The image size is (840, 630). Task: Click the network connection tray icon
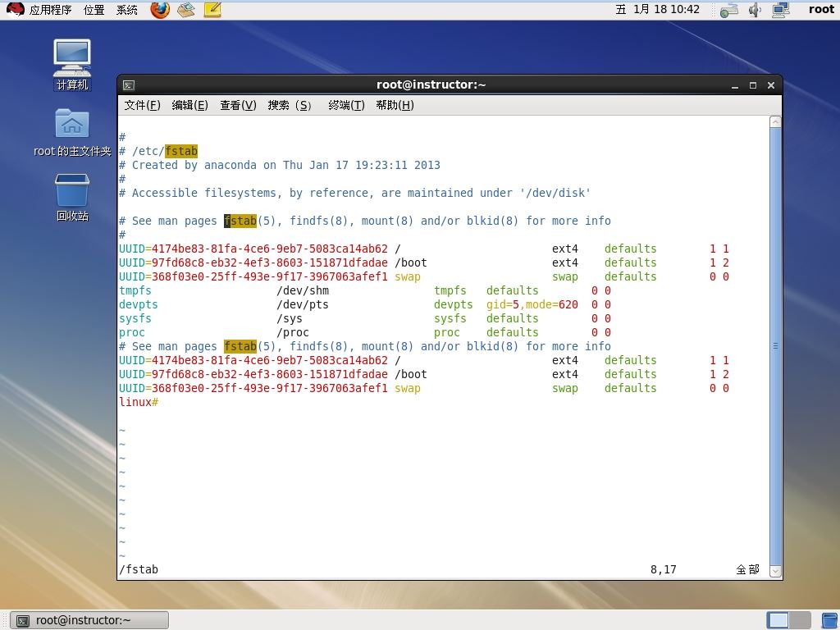coord(729,10)
